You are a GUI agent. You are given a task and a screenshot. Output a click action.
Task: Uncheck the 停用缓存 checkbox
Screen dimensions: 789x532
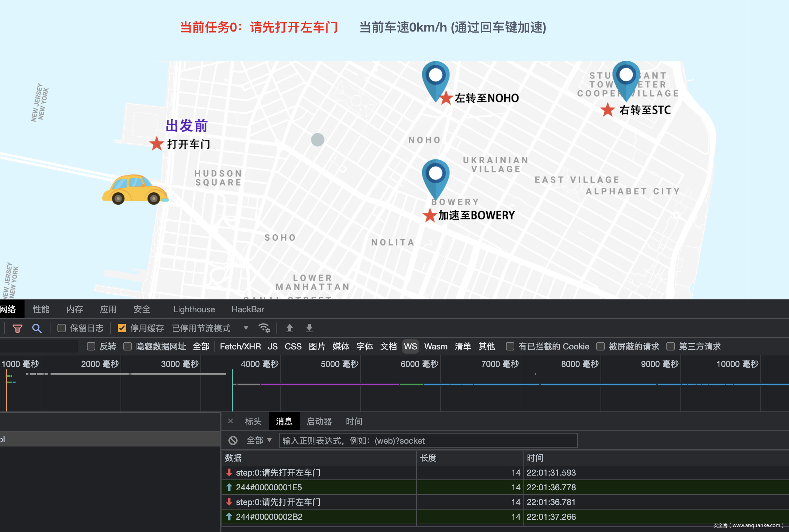pyautogui.click(x=122, y=328)
